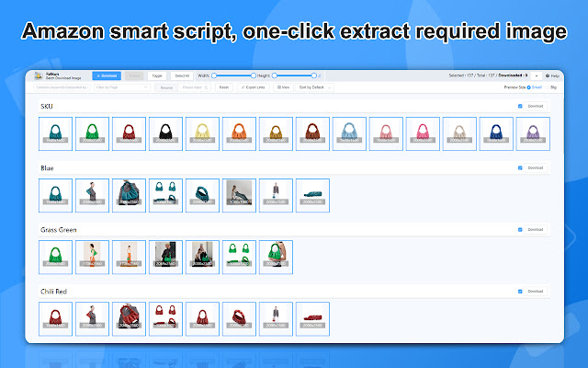Click the Grass Green section title

tap(59, 230)
